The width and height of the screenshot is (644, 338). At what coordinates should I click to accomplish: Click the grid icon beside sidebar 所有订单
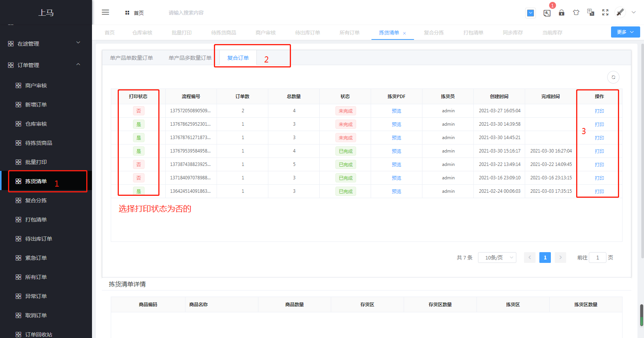pos(18,277)
